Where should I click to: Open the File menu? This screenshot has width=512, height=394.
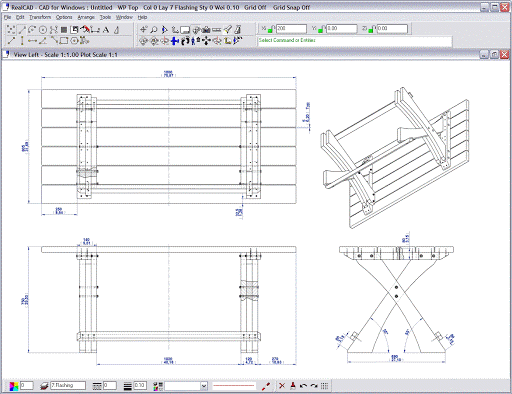pos(7,17)
